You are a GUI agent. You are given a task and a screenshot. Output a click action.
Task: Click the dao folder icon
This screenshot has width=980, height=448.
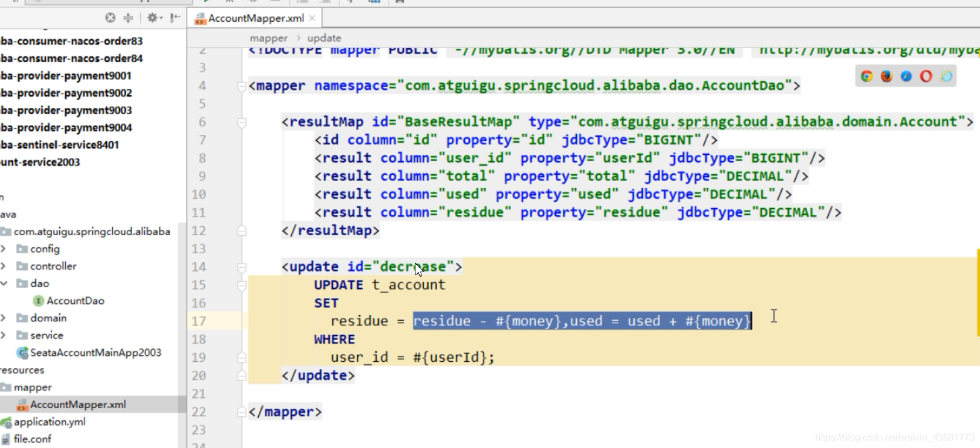pyautogui.click(x=22, y=283)
